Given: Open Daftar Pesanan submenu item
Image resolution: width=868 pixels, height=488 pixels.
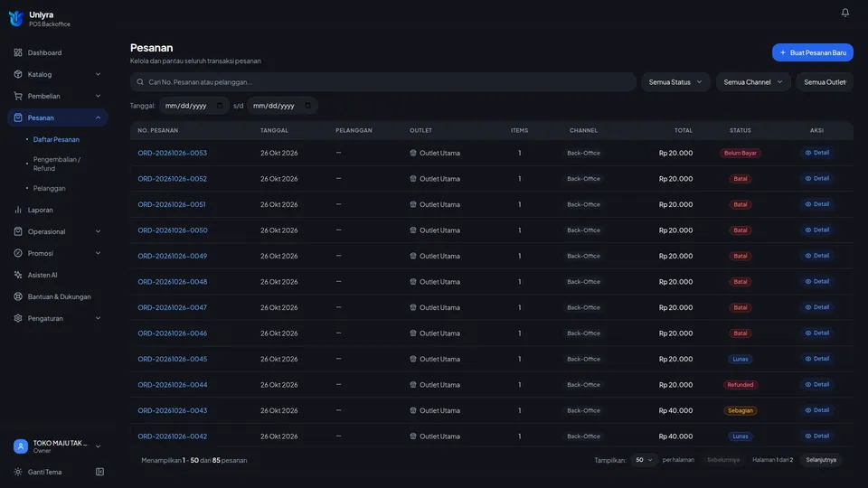Looking at the screenshot, I should (56, 139).
